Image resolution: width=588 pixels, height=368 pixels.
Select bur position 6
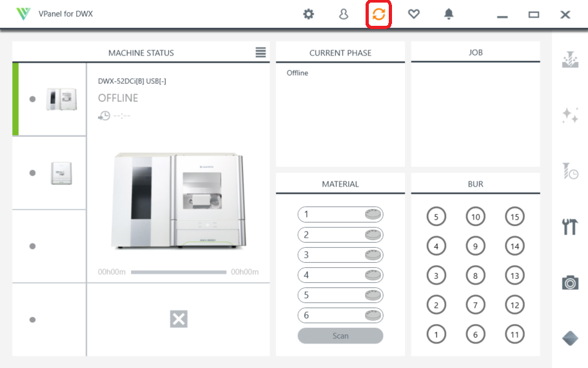tap(476, 334)
